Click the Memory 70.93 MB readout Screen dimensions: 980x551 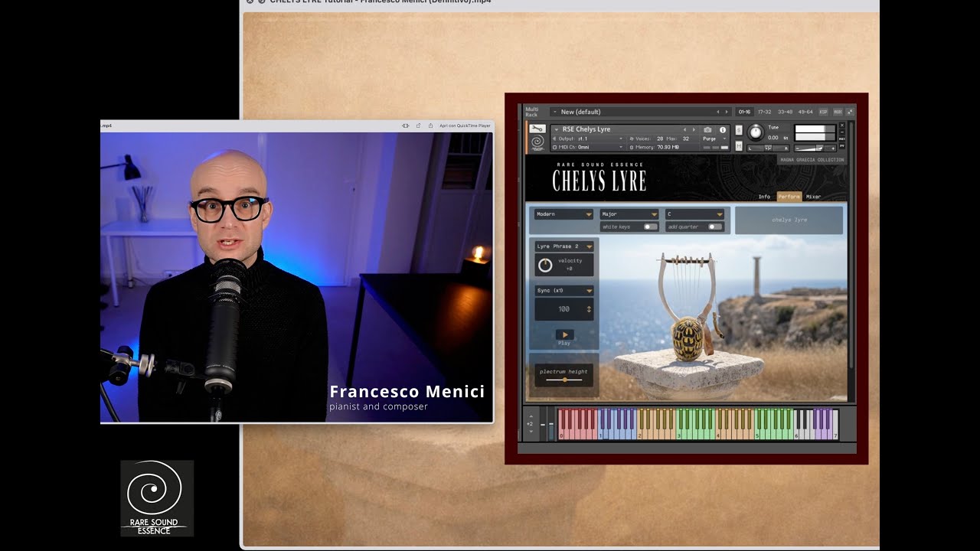point(655,147)
